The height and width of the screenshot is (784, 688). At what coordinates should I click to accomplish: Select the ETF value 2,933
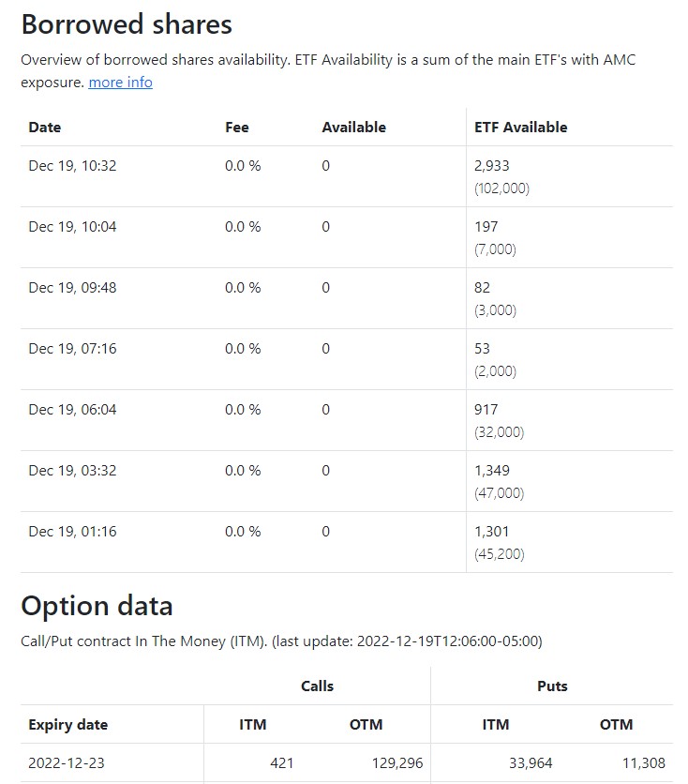point(492,166)
